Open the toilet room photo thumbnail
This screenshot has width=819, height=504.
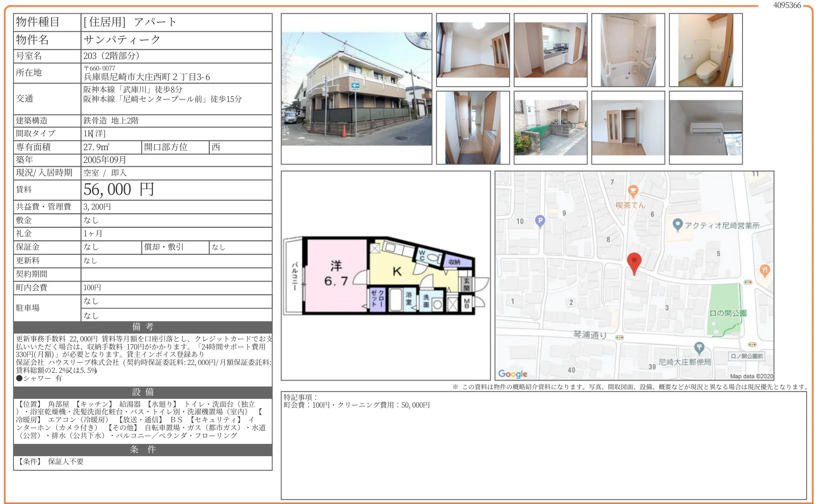pos(705,50)
